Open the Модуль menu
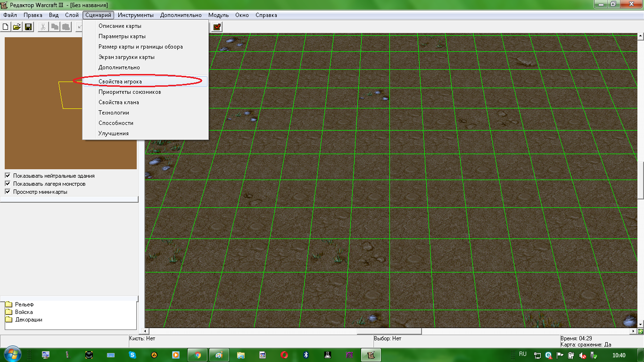 coord(219,15)
